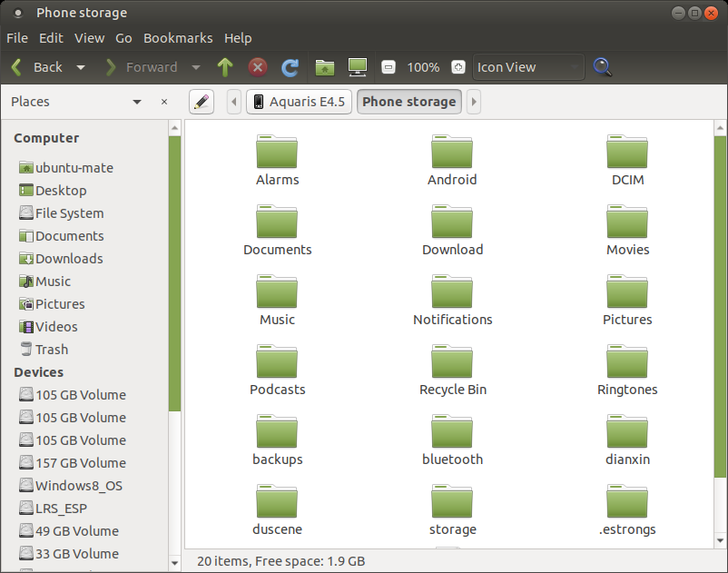Close the Places side pane
The height and width of the screenshot is (573, 728).
click(x=164, y=102)
